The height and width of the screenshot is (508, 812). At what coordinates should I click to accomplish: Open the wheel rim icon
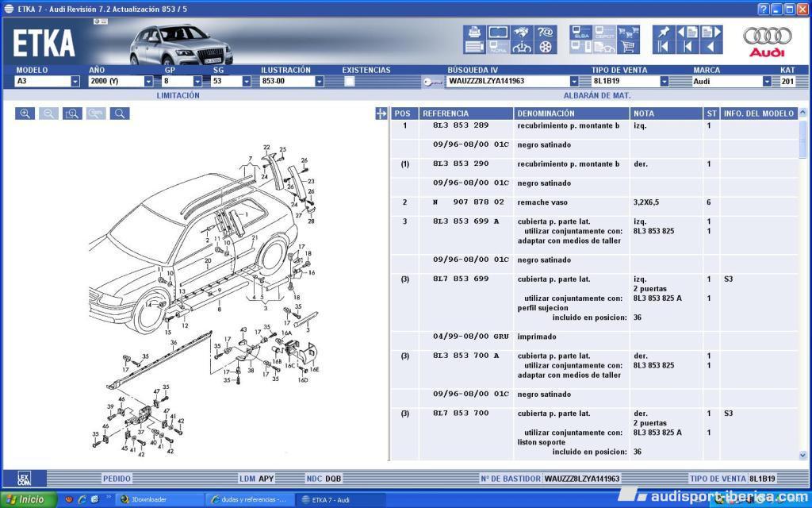[546, 47]
